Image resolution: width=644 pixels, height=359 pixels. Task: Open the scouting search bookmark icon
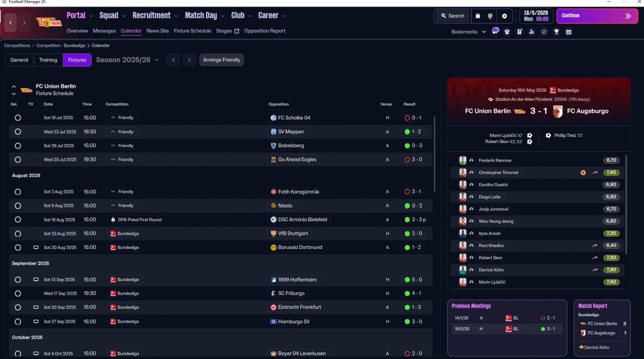click(x=532, y=32)
